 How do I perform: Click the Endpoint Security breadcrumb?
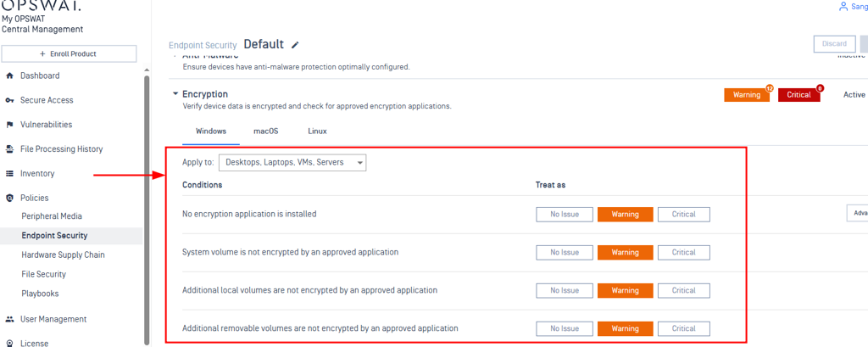(x=203, y=46)
